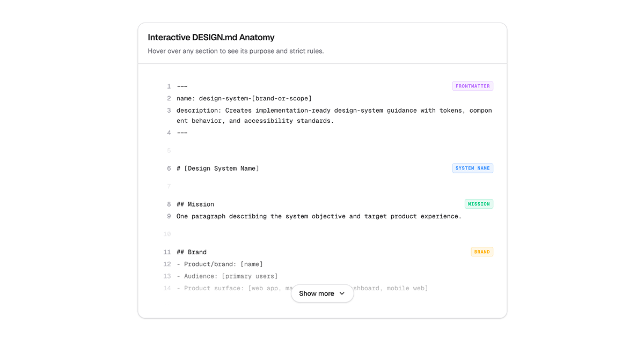644x338 pixels.
Task: Click the description frontmatter line
Action: click(334, 115)
